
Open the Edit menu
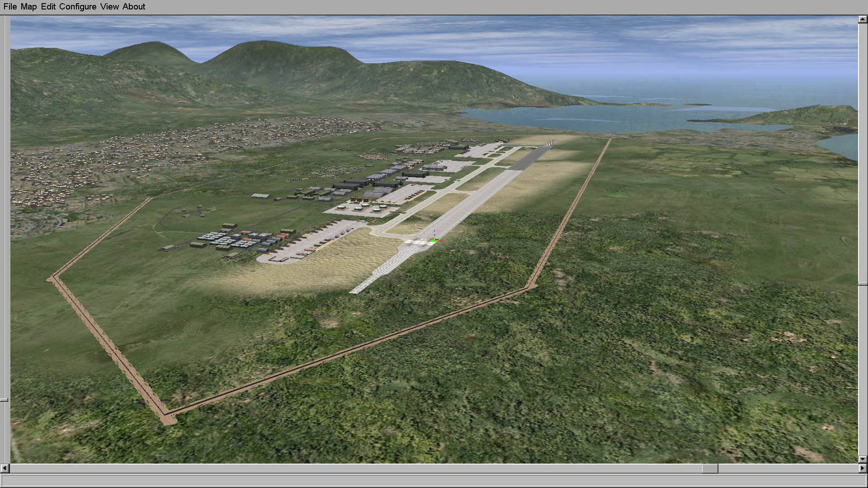[48, 7]
